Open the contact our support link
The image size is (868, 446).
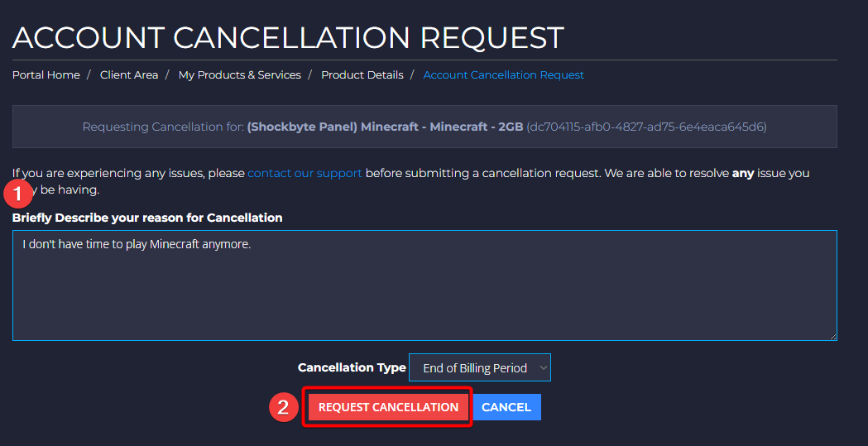point(305,173)
